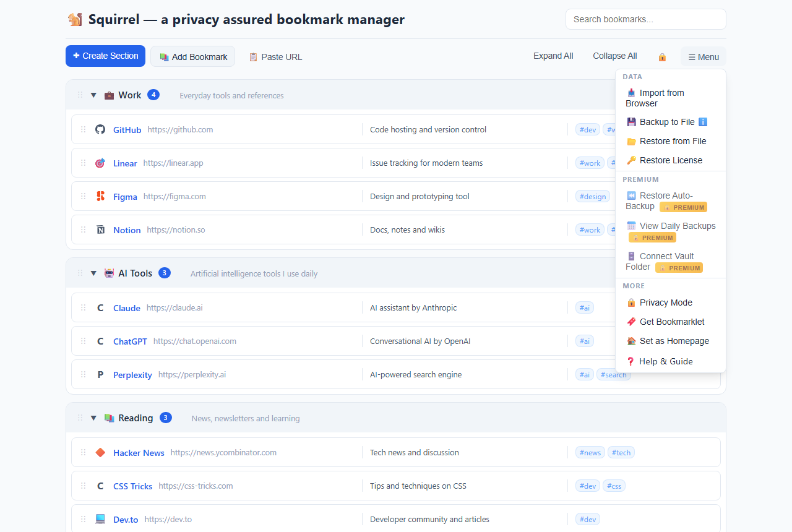Click the Perplexity P favicon icon
This screenshot has width=792, height=532.
100,374
